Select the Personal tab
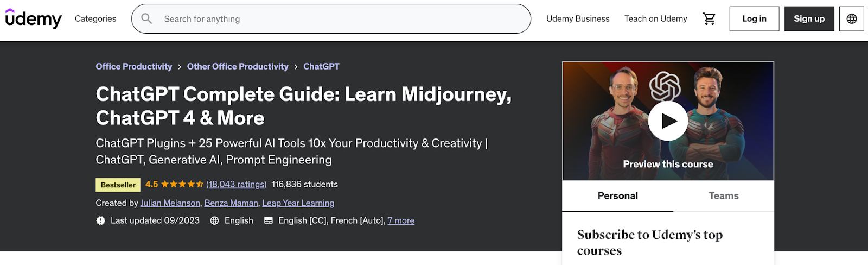The image size is (868, 265). (617, 196)
